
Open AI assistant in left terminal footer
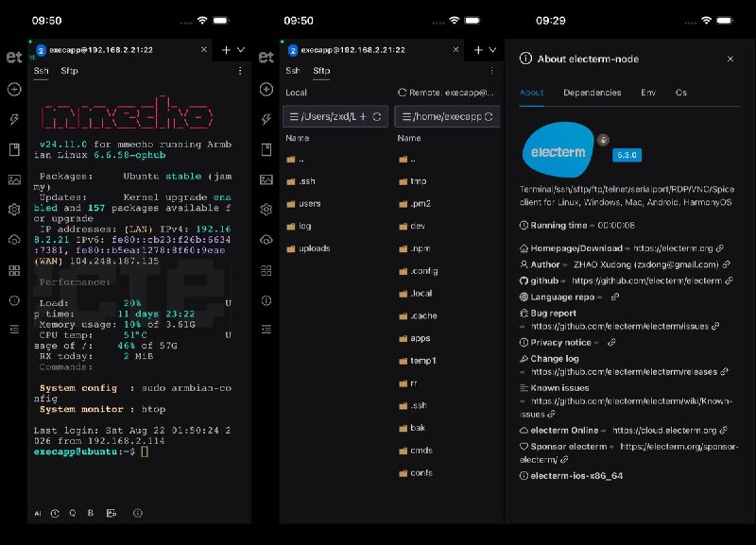[38, 513]
